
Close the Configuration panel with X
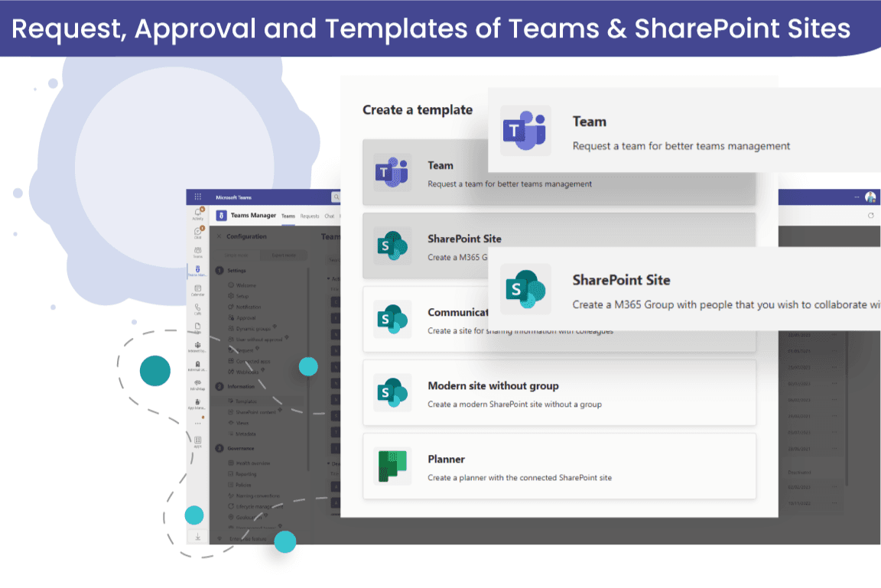(219, 236)
